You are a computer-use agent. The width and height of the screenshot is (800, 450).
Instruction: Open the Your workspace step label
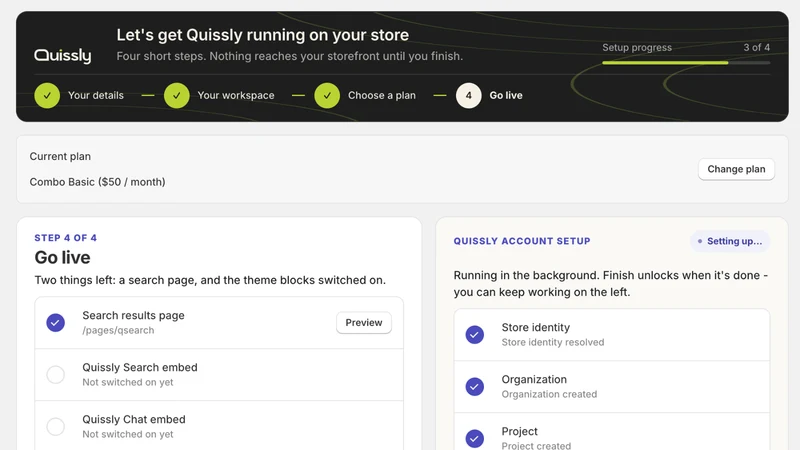[236, 95]
